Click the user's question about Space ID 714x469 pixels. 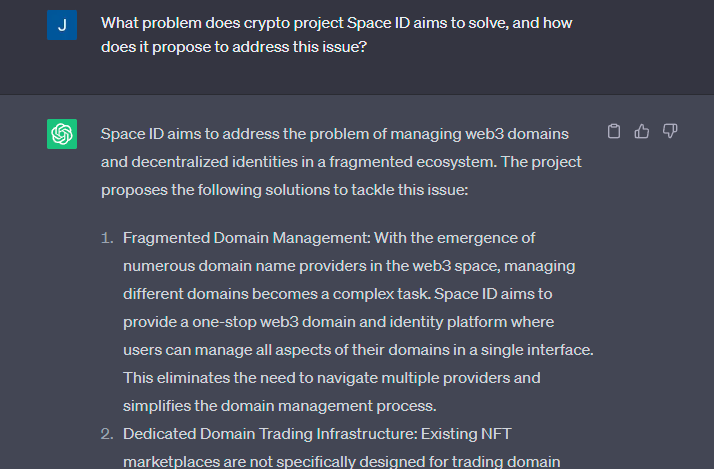[337, 35]
